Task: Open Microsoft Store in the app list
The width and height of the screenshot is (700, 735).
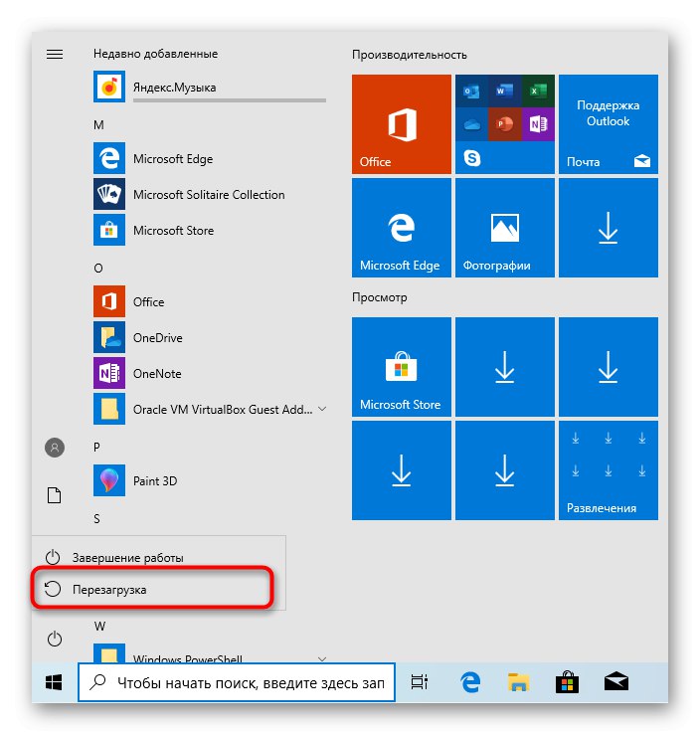Action: 210,230
